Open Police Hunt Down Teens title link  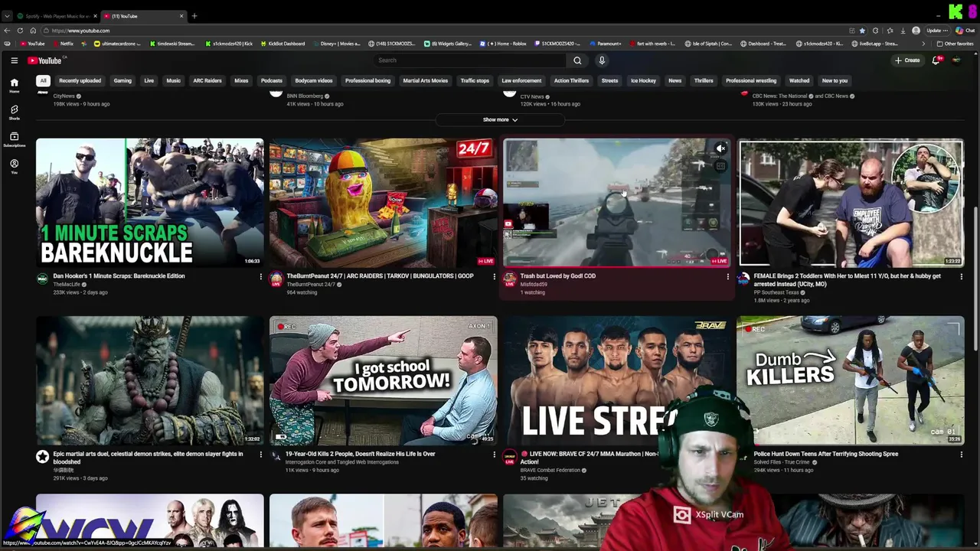click(x=826, y=454)
